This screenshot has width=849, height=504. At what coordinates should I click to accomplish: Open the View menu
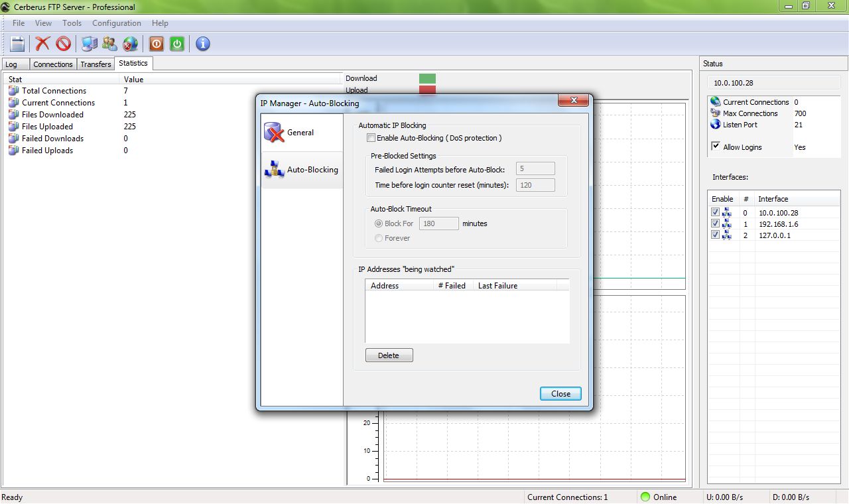(43, 23)
